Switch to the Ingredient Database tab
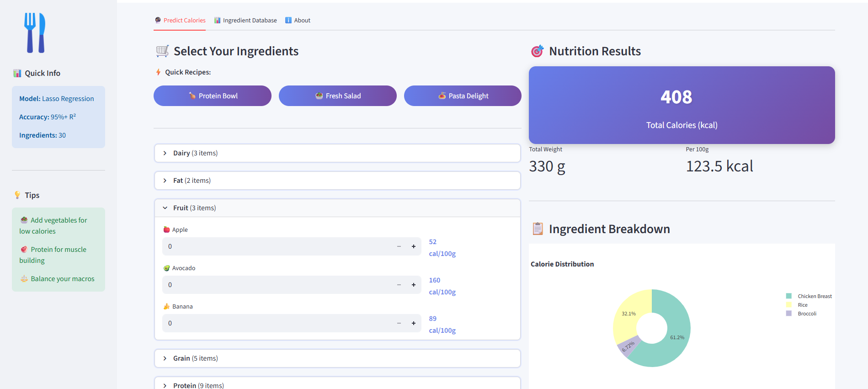The image size is (868, 389). pyautogui.click(x=245, y=21)
